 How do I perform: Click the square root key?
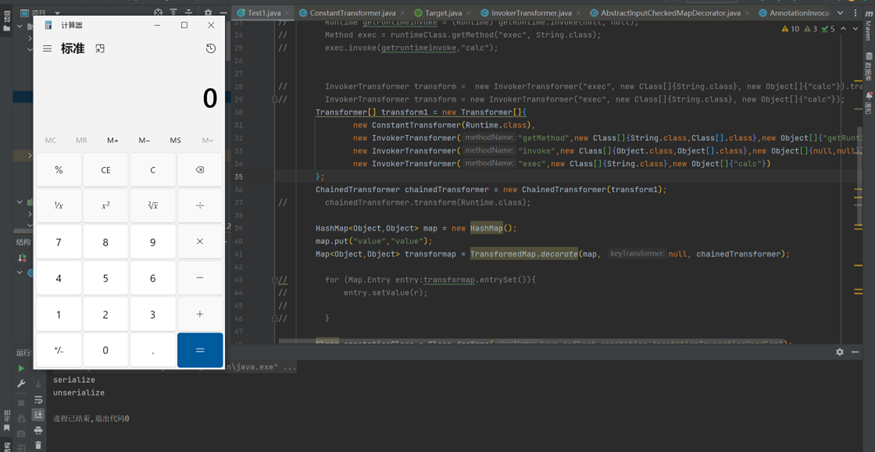click(152, 206)
